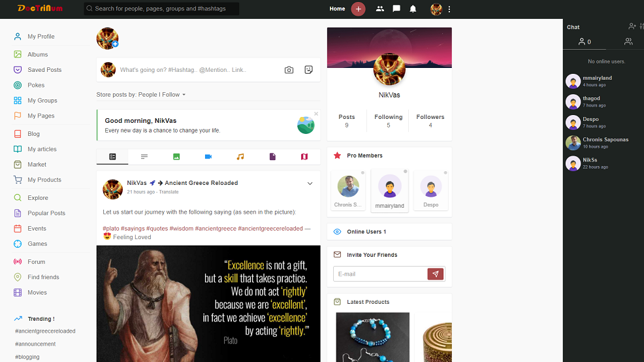Open the messages chat bubble icon
The height and width of the screenshot is (362, 644).
[x=396, y=9]
